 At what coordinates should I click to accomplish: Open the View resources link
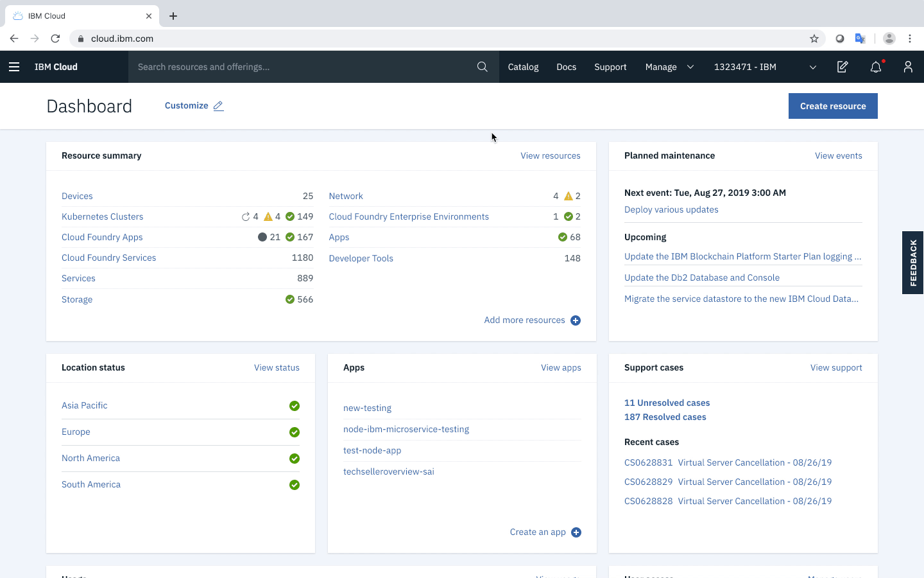pos(551,156)
